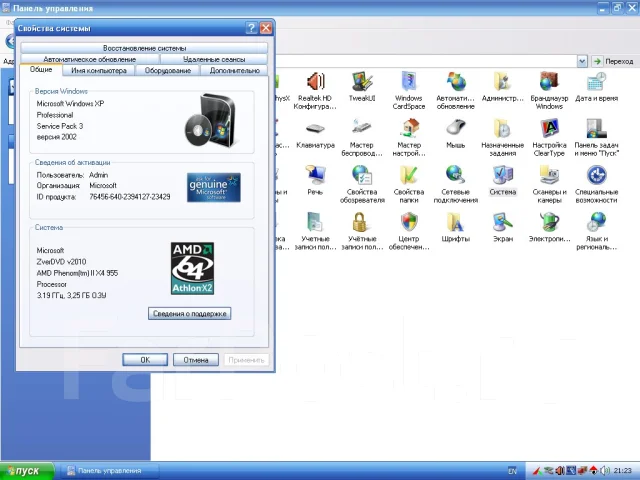The height and width of the screenshot is (480, 640).
Task: Click the "Microsoft Windows XP" text line
Action: tap(70, 104)
